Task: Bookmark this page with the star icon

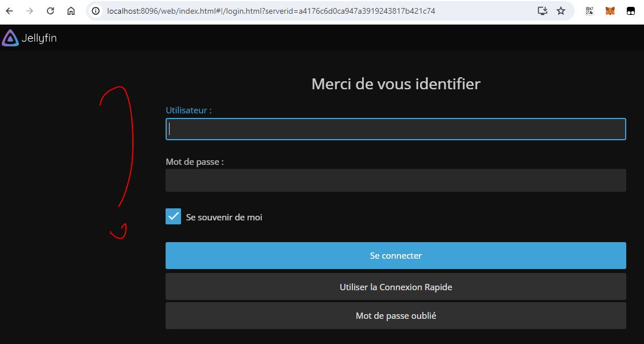Action: pos(561,11)
